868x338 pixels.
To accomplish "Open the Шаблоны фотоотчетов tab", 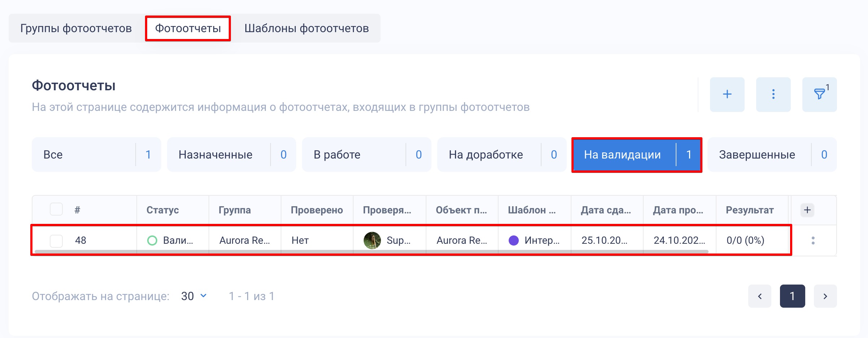I will (x=306, y=28).
